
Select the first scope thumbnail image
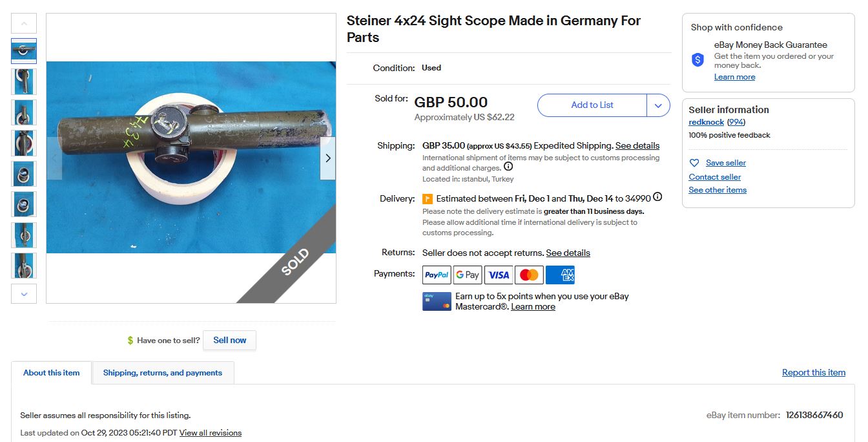pos(24,51)
